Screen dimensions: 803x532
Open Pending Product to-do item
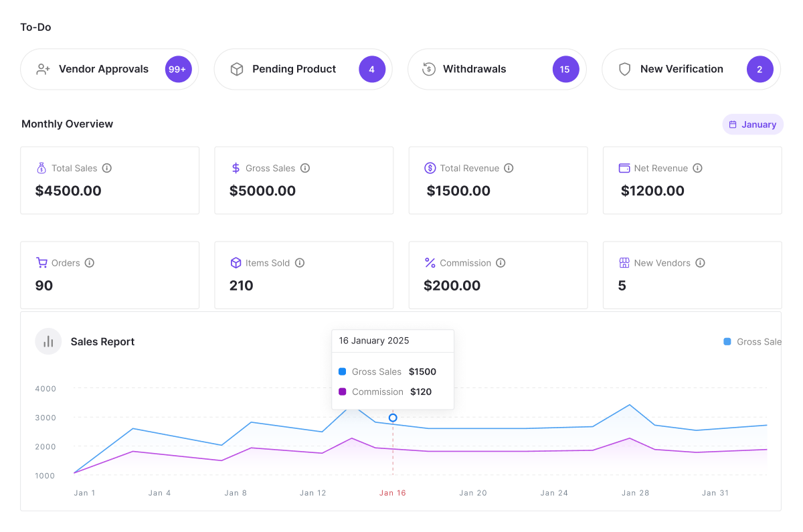pyautogui.click(x=294, y=69)
